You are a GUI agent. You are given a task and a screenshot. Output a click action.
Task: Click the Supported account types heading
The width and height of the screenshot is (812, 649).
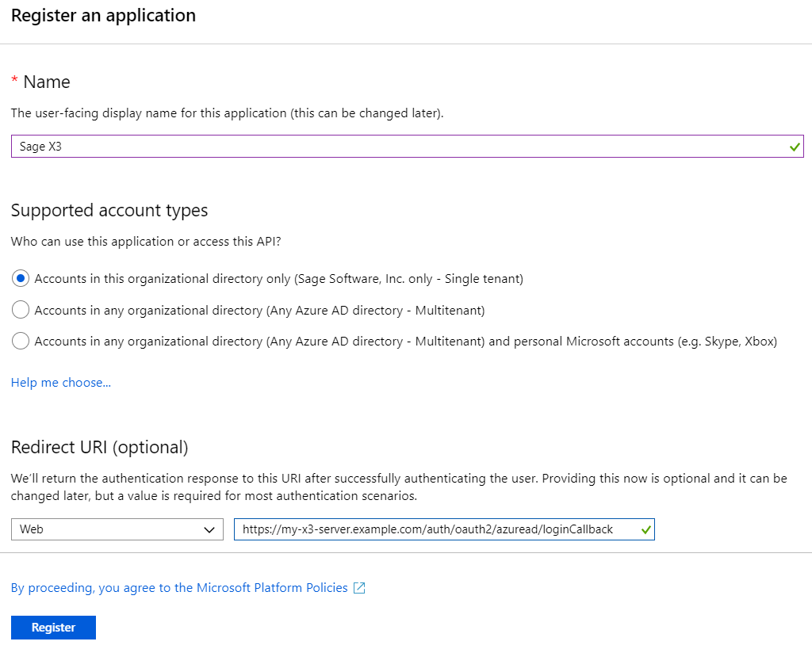click(109, 210)
